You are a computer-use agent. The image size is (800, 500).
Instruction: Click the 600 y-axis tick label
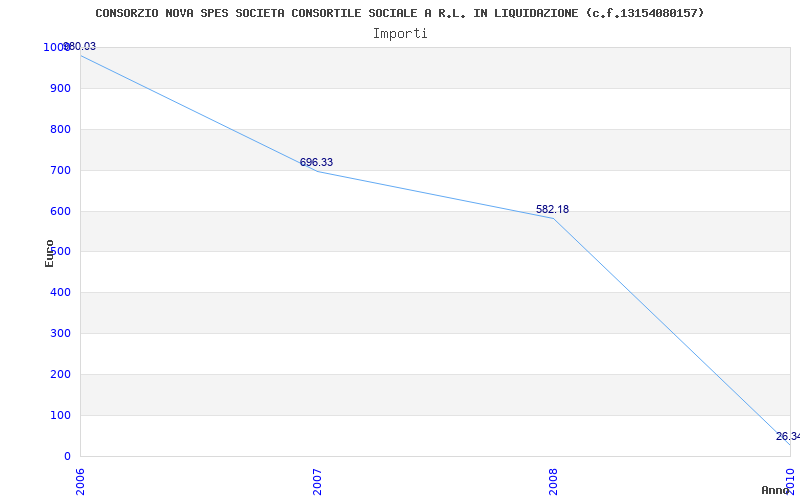[x=60, y=211]
